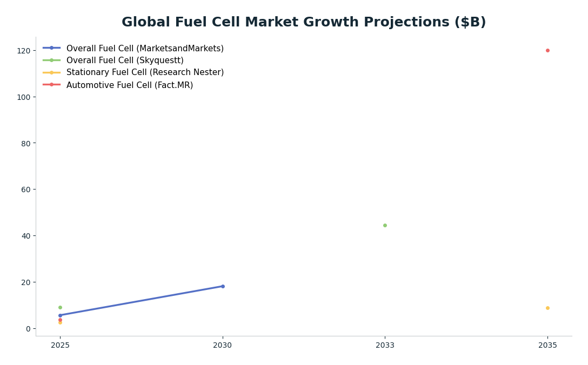Image resolution: width=588 pixels, height=365 pixels.
Task: Click the chart title 'Global Fuel Cell Market Growth Projections ($B)'
Action: [x=304, y=22]
